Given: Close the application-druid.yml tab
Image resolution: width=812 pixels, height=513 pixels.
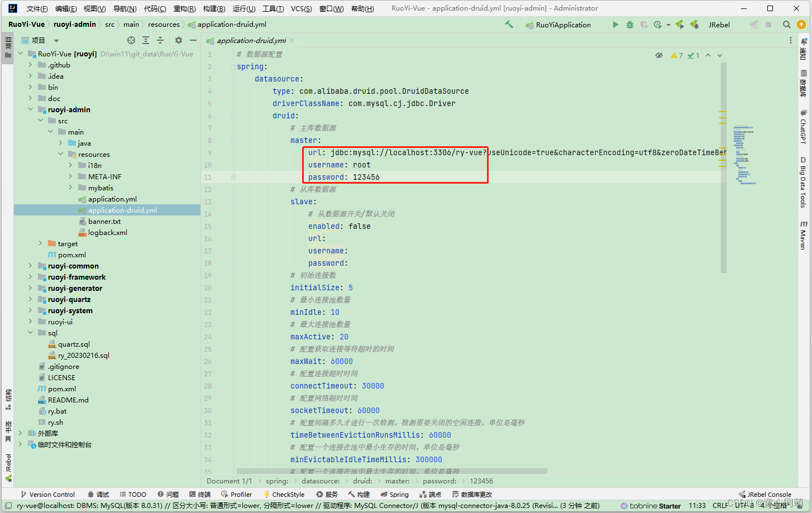Looking at the screenshot, I should point(292,40).
